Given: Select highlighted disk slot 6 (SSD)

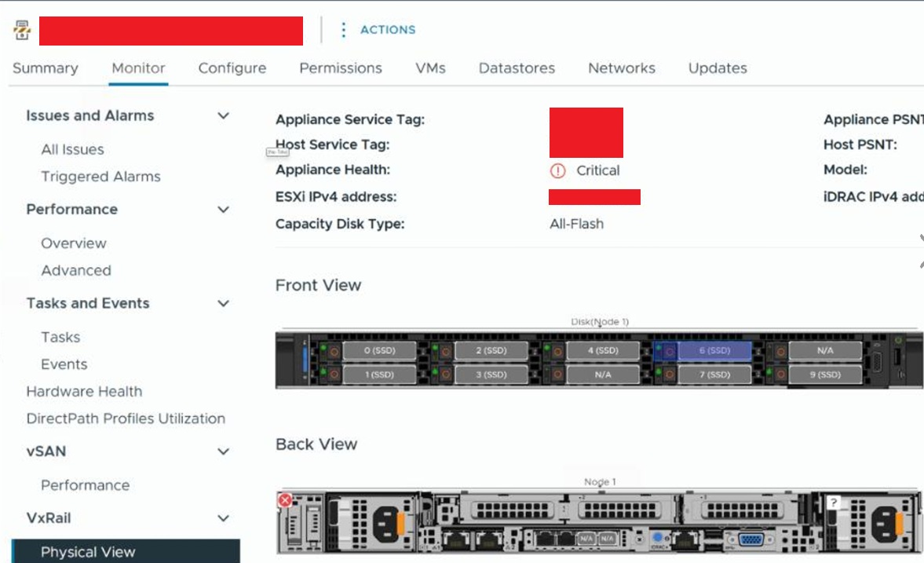Looking at the screenshot, I should point(715,350).
